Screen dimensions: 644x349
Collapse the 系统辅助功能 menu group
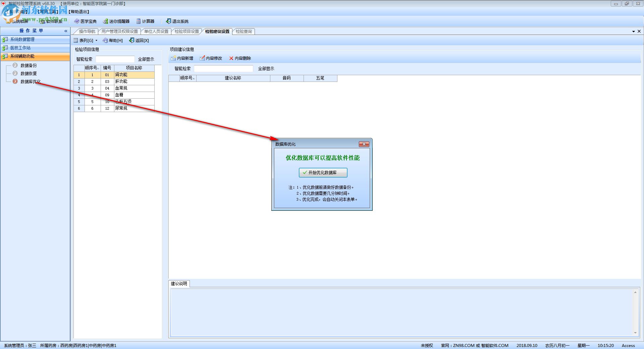pos(35,56)
